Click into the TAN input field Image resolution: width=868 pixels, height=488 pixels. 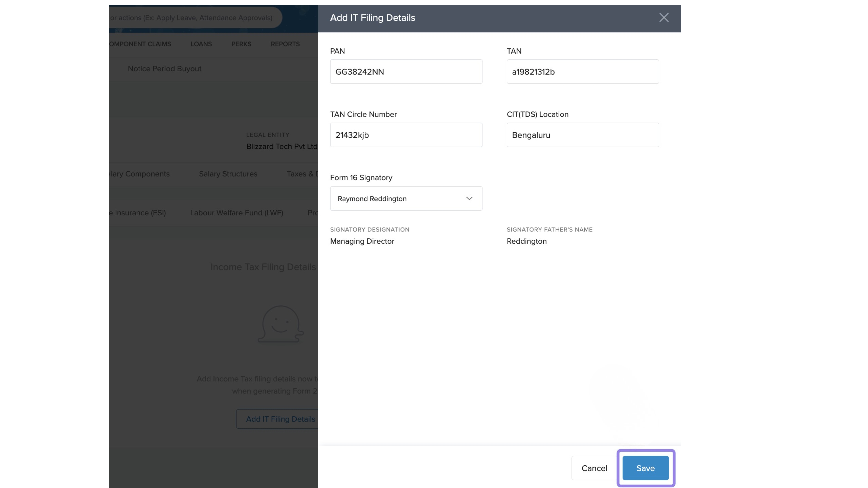click(582, 72)
